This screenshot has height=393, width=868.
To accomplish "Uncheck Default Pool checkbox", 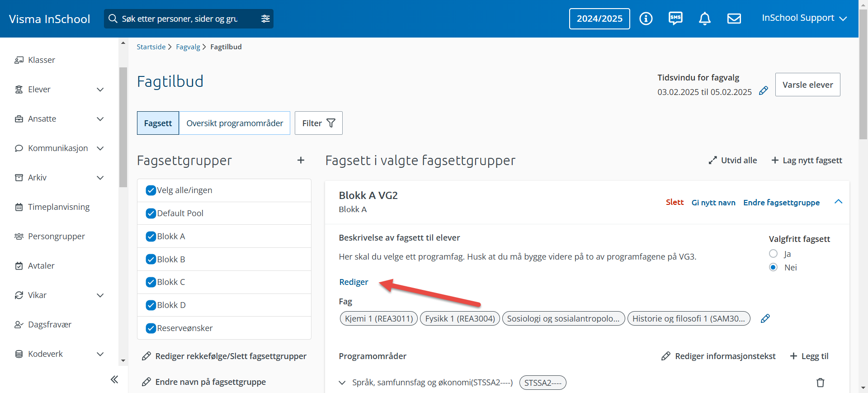I will [x=151, y=213].
